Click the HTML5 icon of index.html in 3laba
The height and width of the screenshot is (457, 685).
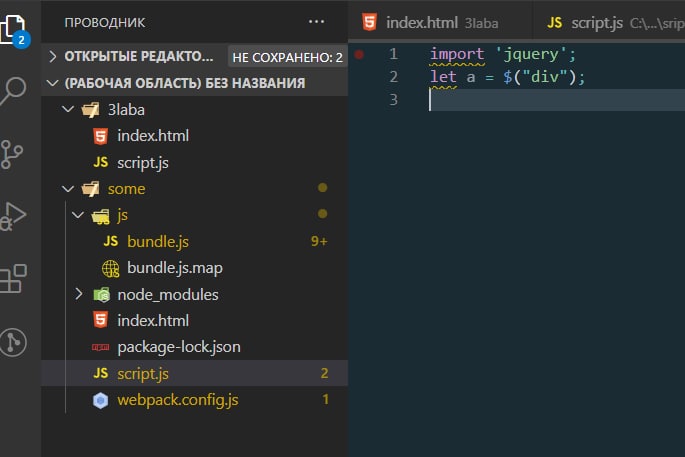(100, 136)
